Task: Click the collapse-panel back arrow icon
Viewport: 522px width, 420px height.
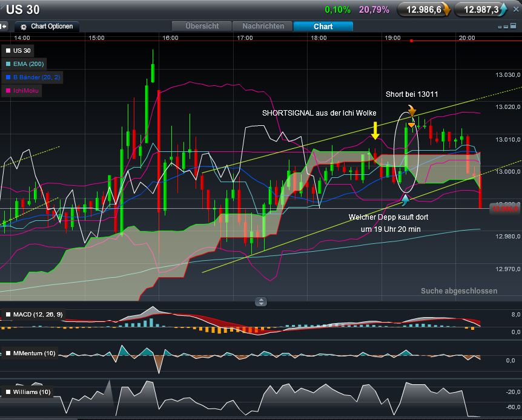Action: pos(4,26)
